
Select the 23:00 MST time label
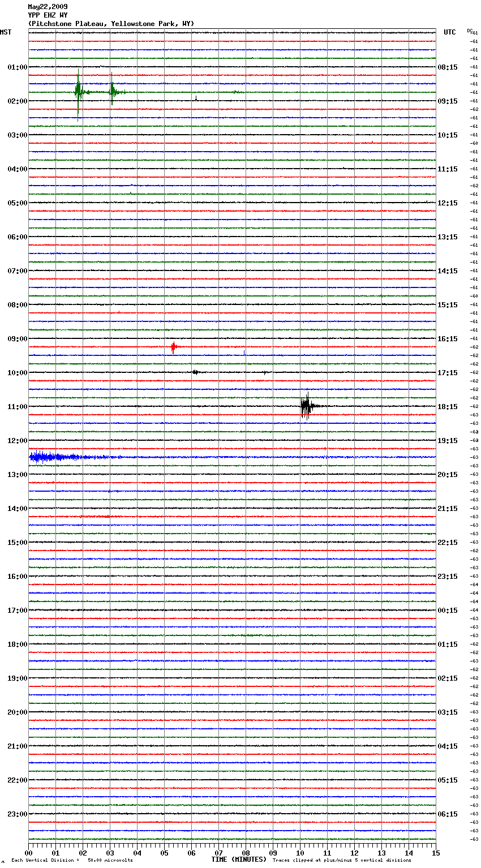coord(17,814)
